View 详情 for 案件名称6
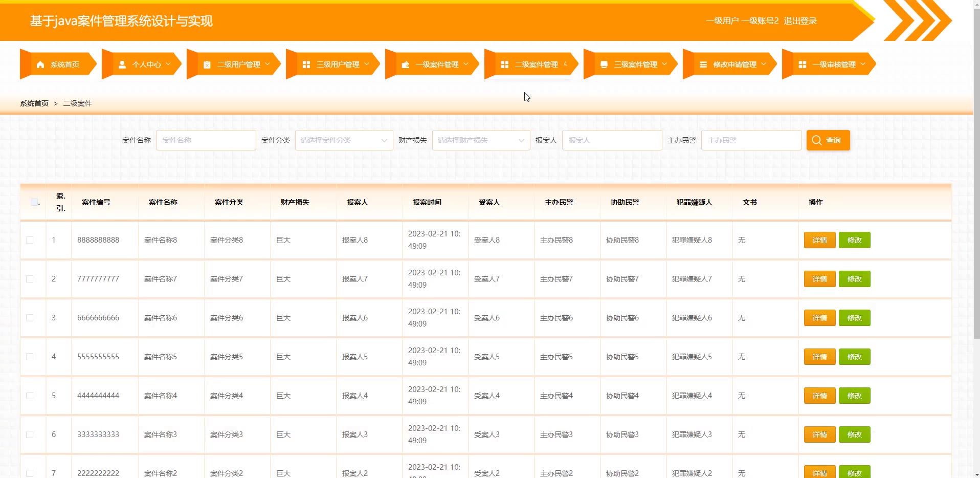 click(x=819, y=318)
